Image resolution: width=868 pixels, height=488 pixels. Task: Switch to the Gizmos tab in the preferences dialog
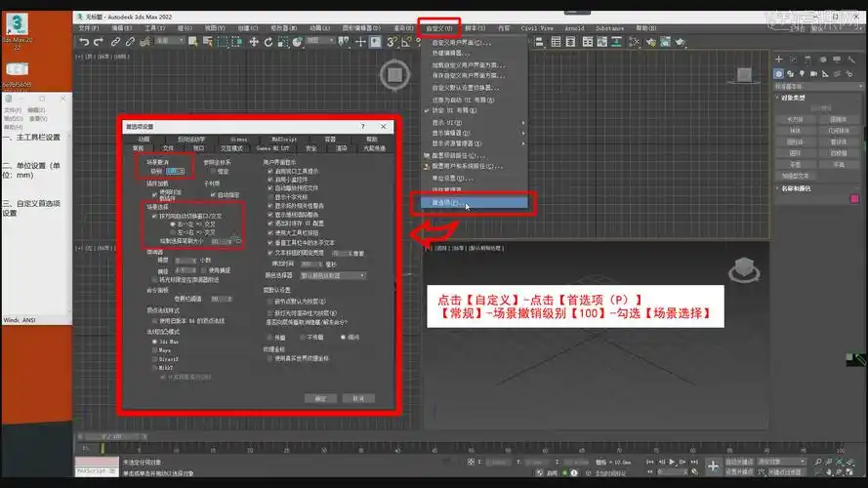click(238, 140)
